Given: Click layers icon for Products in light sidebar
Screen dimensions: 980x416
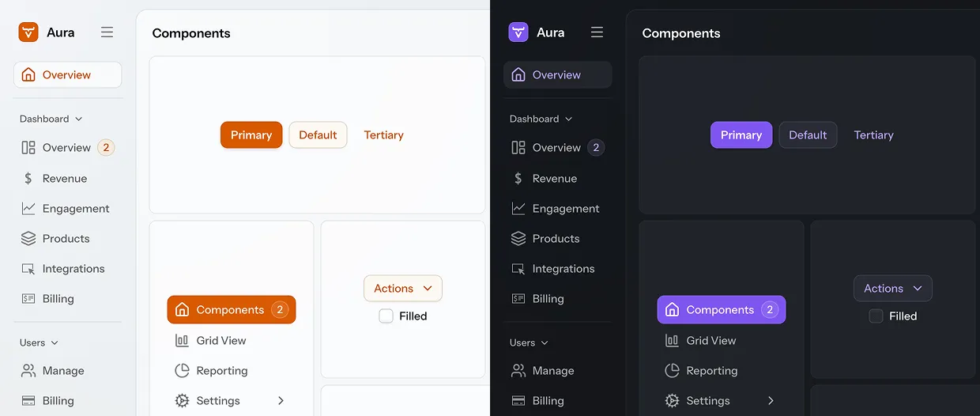Looking at the screenshot, I should [x=28, y=239].
